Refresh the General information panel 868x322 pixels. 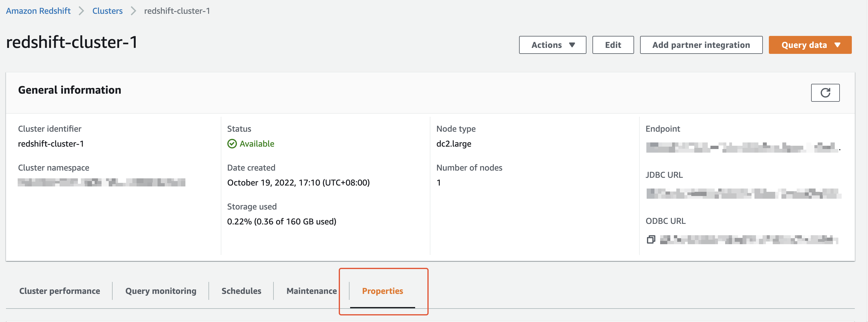[x=825, y=93]
